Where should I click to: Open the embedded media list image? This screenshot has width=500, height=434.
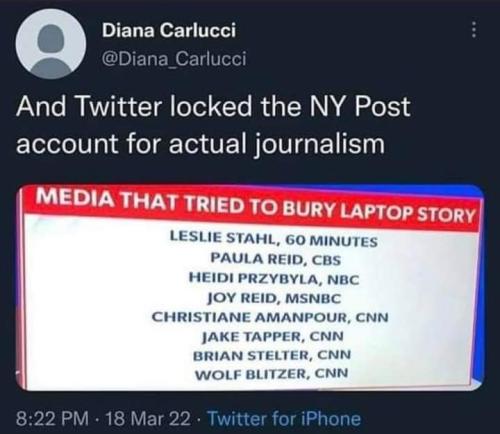(x=250, y=287)
